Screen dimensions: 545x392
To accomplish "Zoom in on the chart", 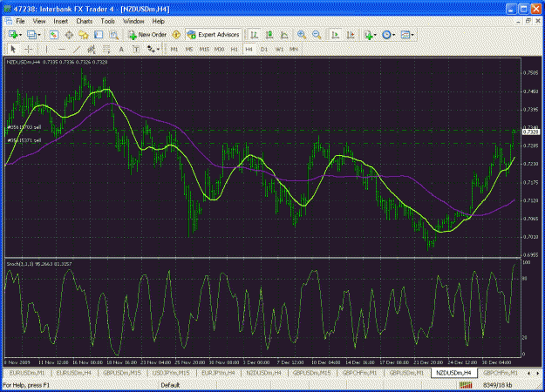I will (x=302, y=35).
